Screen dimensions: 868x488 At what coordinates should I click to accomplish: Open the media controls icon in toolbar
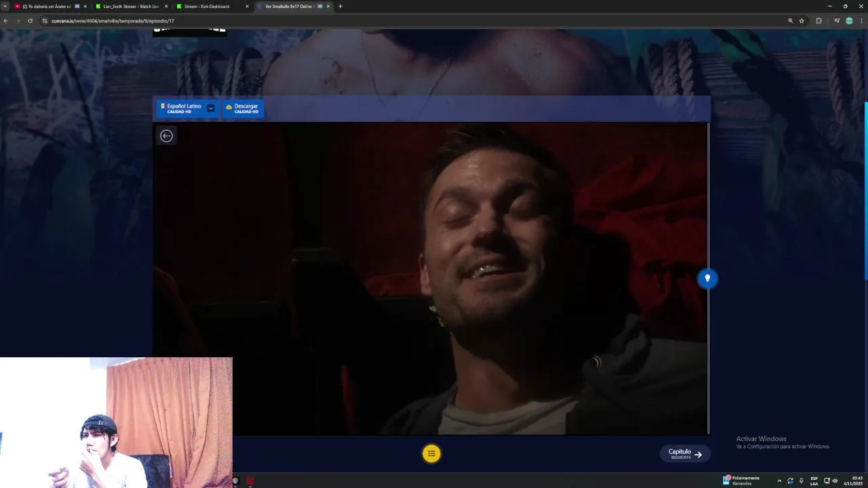pos(837,21)
